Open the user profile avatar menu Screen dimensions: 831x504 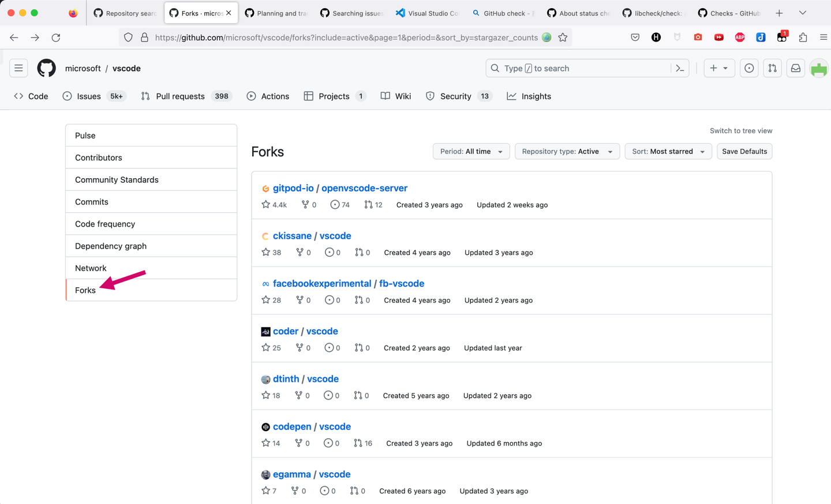[819, 68]
